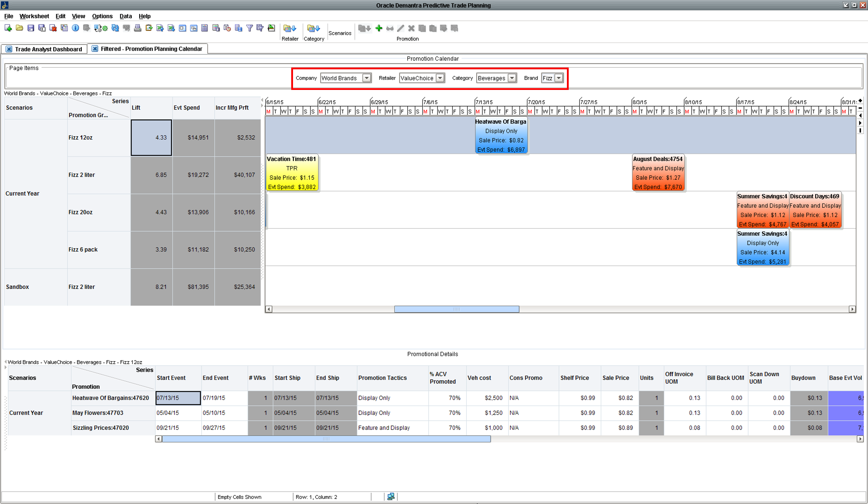Click the green plus New Promotion icon
Image resolution: width=868 pixels, height=504 pixels.
(x=379, y=28)
